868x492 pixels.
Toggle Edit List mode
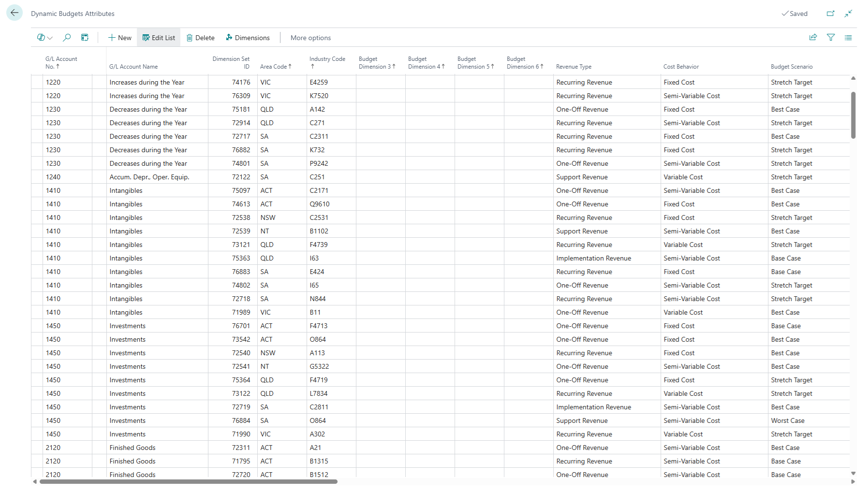(159, 38)
